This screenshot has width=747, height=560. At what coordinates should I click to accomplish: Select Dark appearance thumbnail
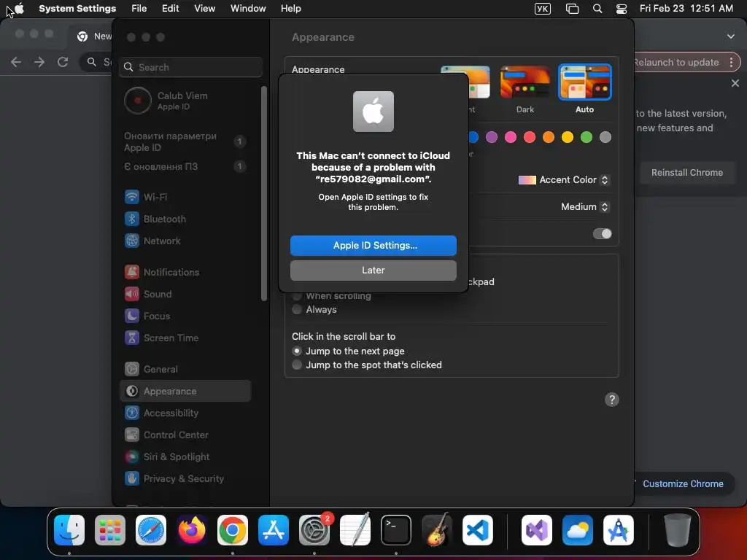coord(525,82)
